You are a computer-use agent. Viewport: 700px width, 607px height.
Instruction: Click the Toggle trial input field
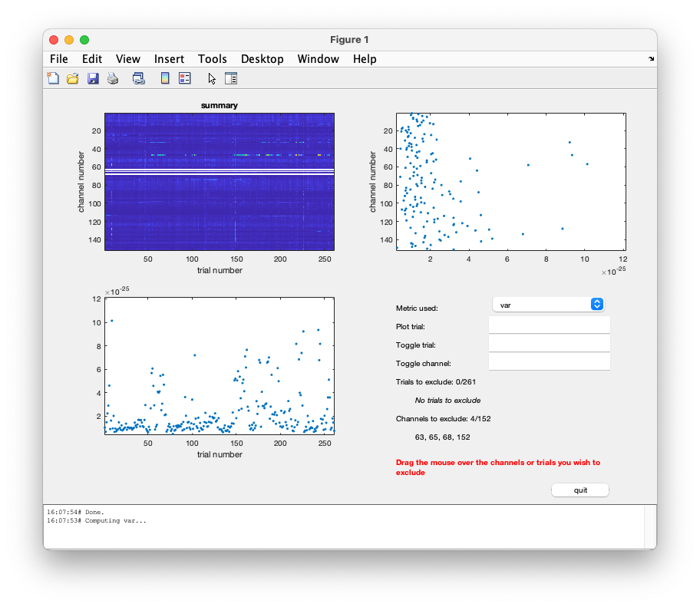click(x=549, y=344)
